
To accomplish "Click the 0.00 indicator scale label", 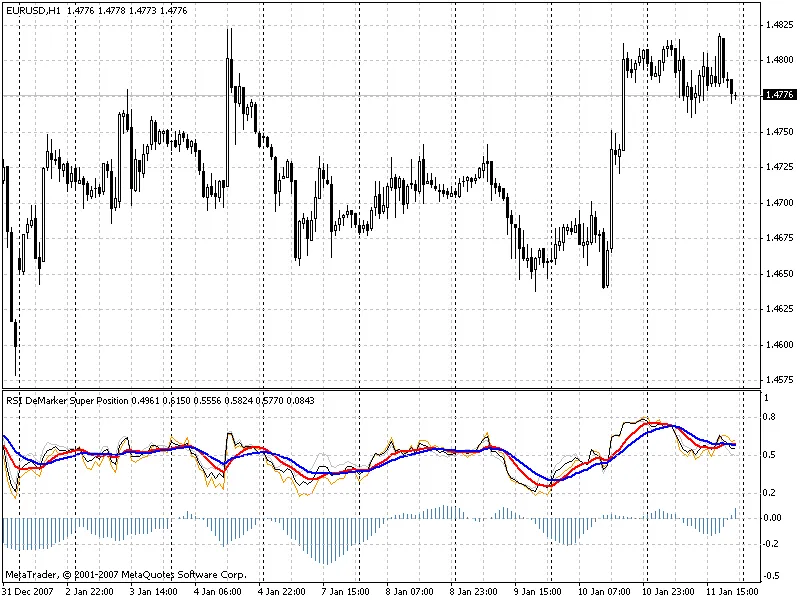I will [772, 518].
